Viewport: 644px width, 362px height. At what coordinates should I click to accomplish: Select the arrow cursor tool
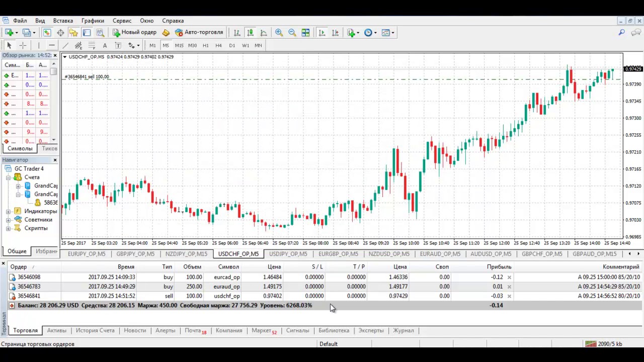9,45
